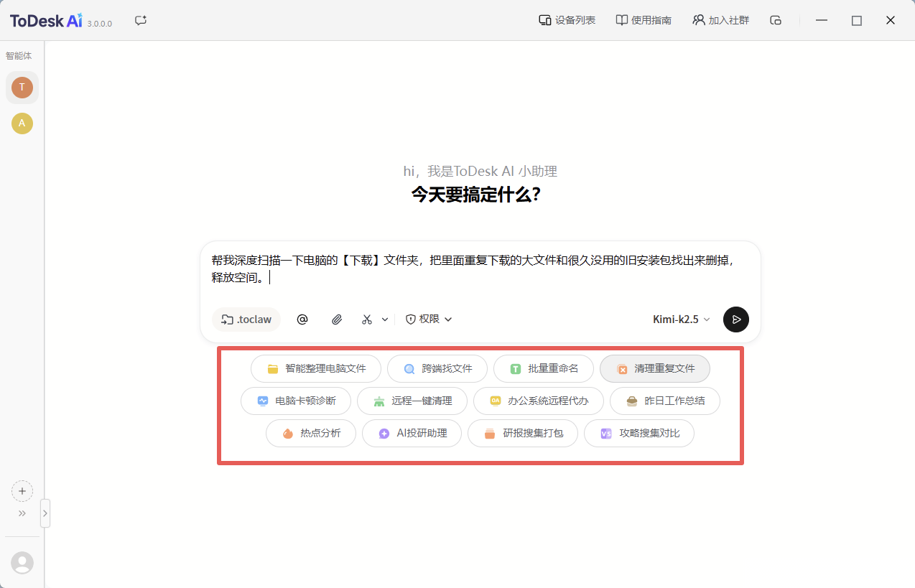Open the dropdown arrow beside the scissors
Image resolution: width=915 pixels, height=588 pixels.
click(x=385, y=319)
